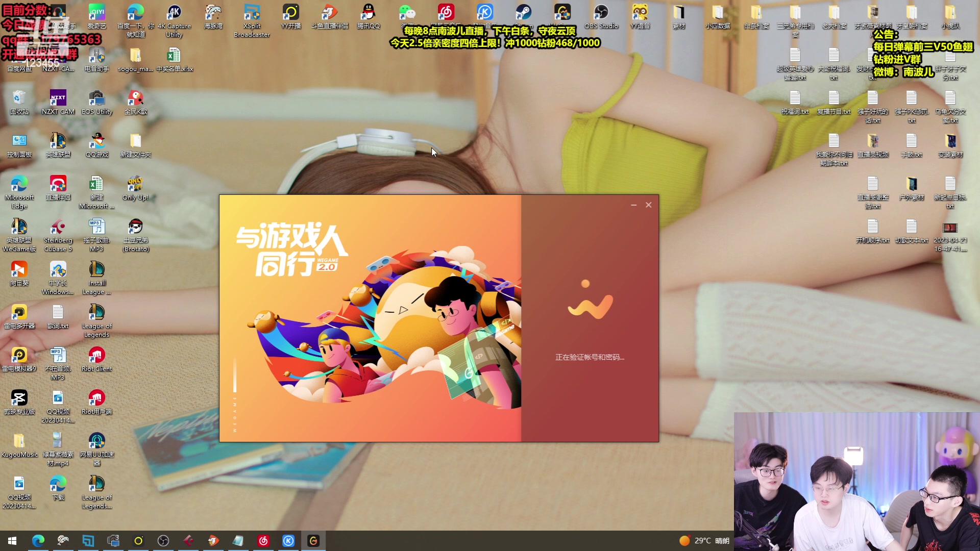Switch to WeGame in the taskbar
Image resolution: width=980 pixels, height=551 pixels.
click(x=313, y=540)
